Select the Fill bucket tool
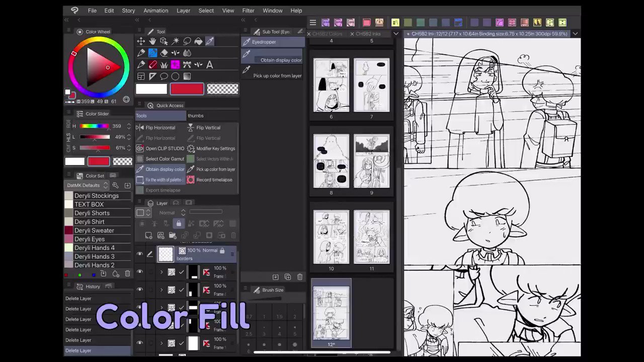Image resolution: width=644 pixels, height=362 pixels. point(199,41)
